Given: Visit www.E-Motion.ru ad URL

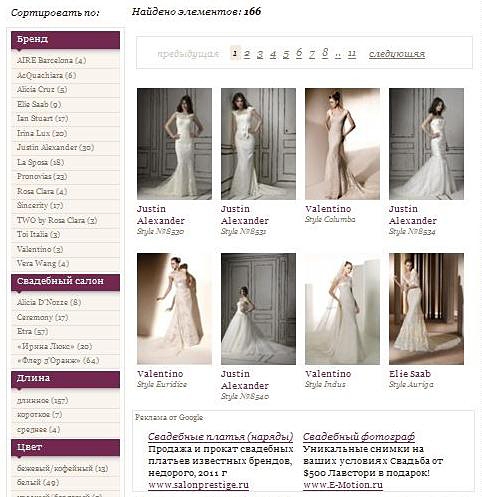Looking at the screenshot, I should (x=343, y=485).
